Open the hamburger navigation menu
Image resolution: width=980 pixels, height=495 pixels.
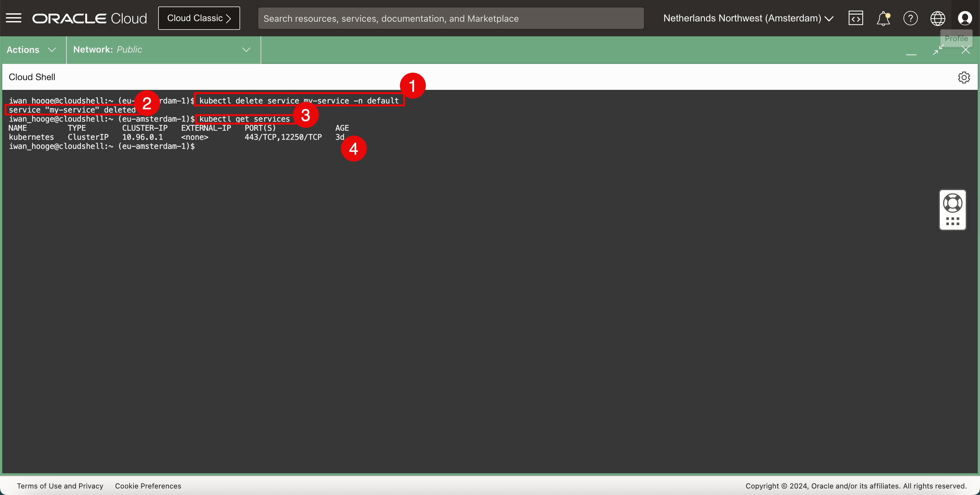(14, 18)
